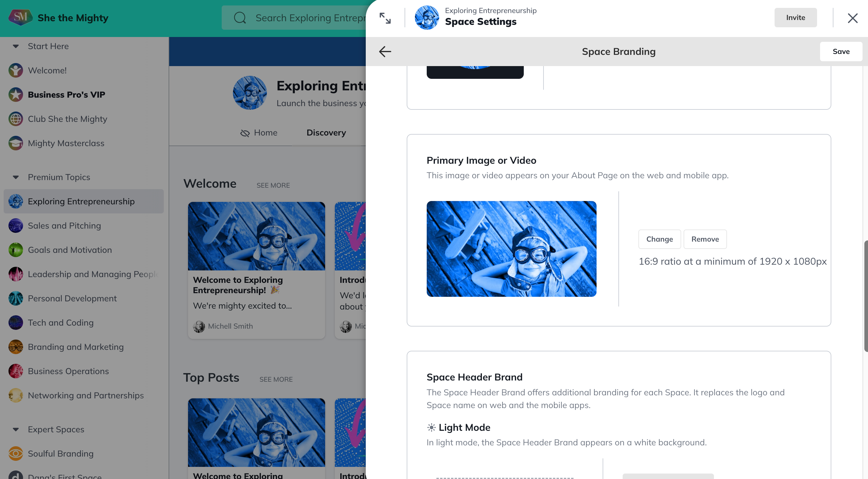
Task: Collapse the Premium Topics section
Action: (x=15, y=177)
